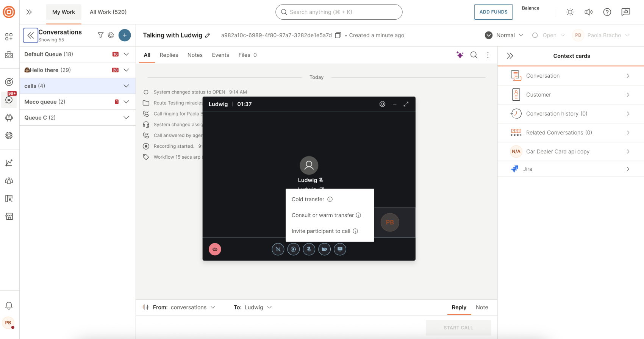Click the ADD FUNDS button
Screen dimensions: 644x339
click(493, 12)
